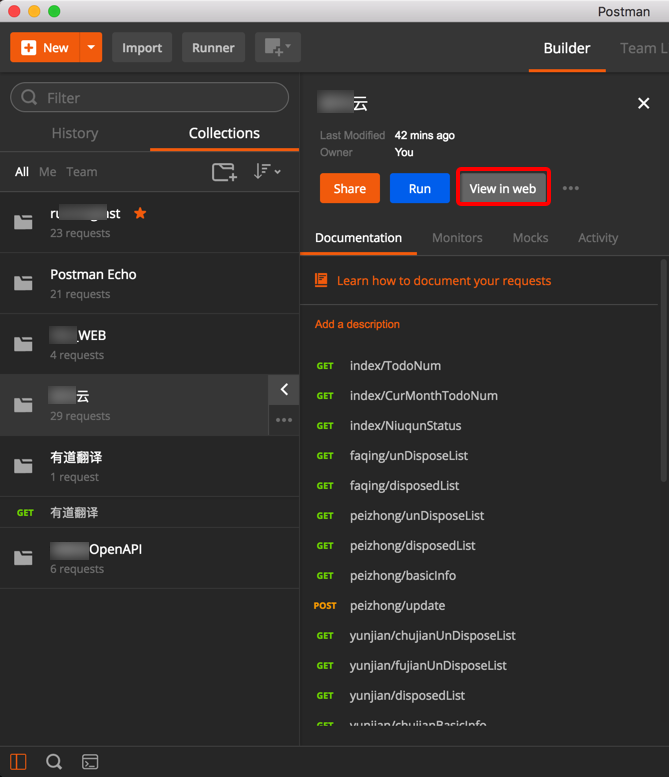The width and height of the screenshot is (669, 778).
Task: Click the blue Run button
Action: click(x=420, y=189)
